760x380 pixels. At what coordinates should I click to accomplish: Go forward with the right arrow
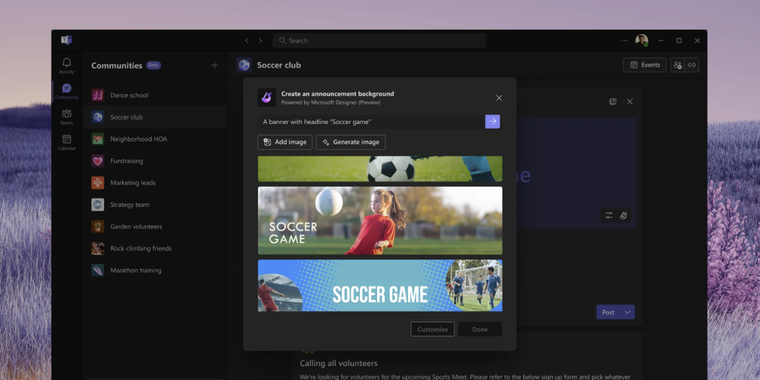click(x=260, y=41)
